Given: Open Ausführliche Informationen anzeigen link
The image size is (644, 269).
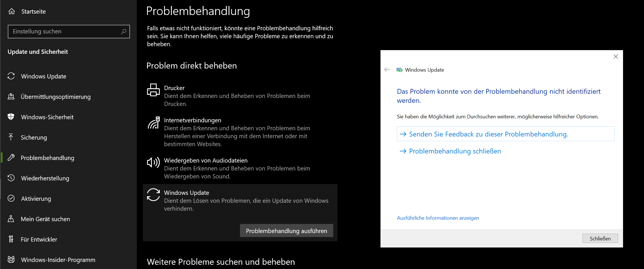Looking at the screenshot, I should (438, 218).
